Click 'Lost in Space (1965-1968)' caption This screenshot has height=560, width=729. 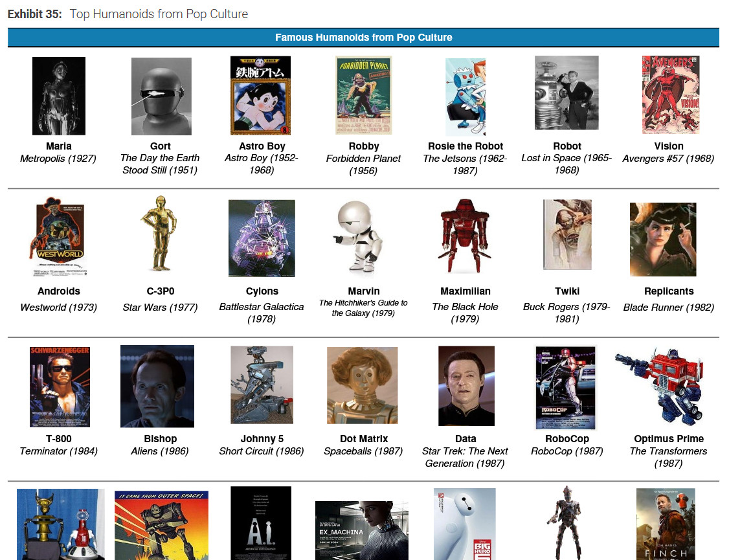(566, 164)
